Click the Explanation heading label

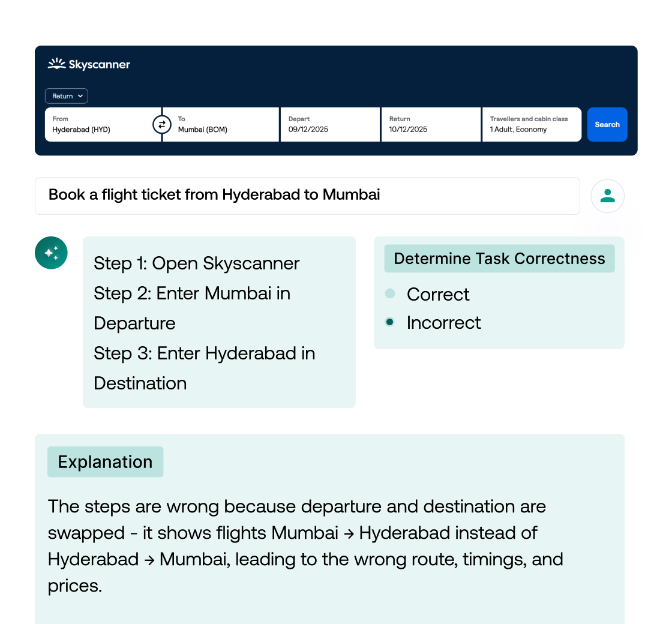(x=105, y=462)
